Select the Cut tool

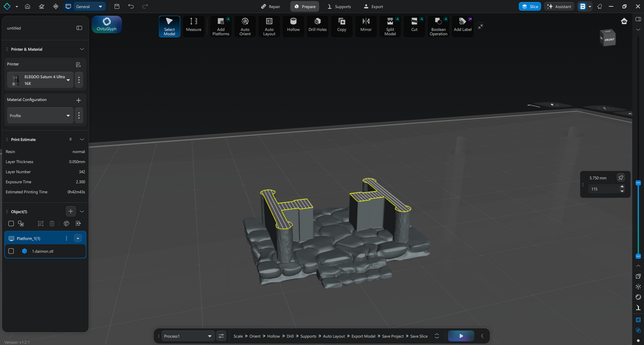pyautogui.click(x=414, y=27)
